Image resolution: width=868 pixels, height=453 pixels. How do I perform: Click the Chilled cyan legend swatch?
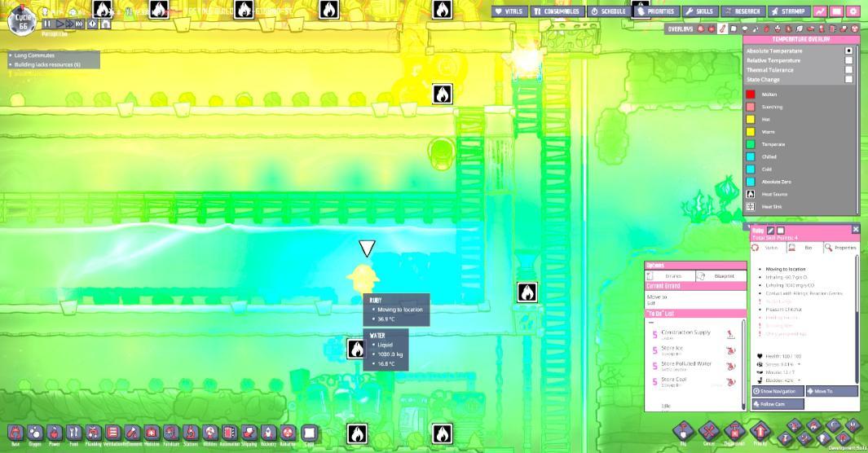(x=750, y=156)
